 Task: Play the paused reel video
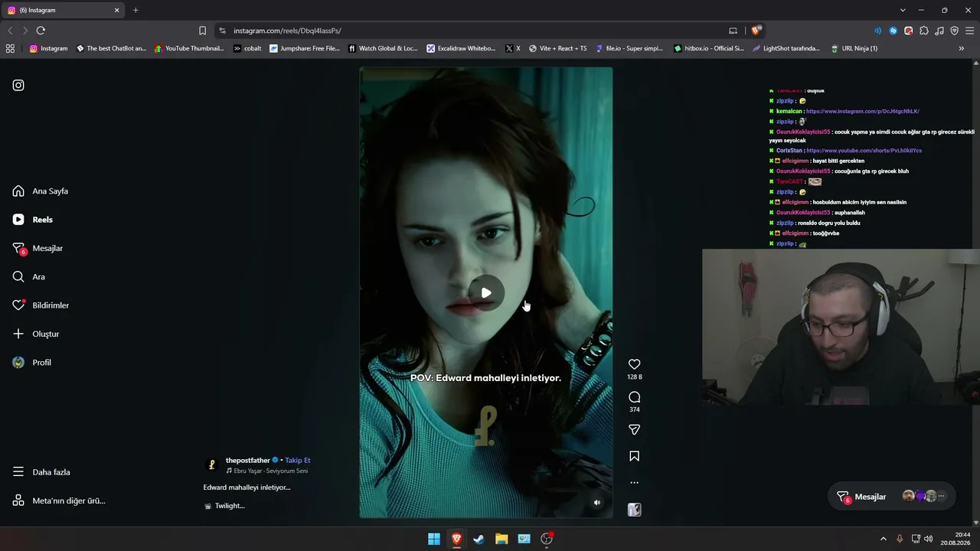pyautogui.click(x=486, y=293)
